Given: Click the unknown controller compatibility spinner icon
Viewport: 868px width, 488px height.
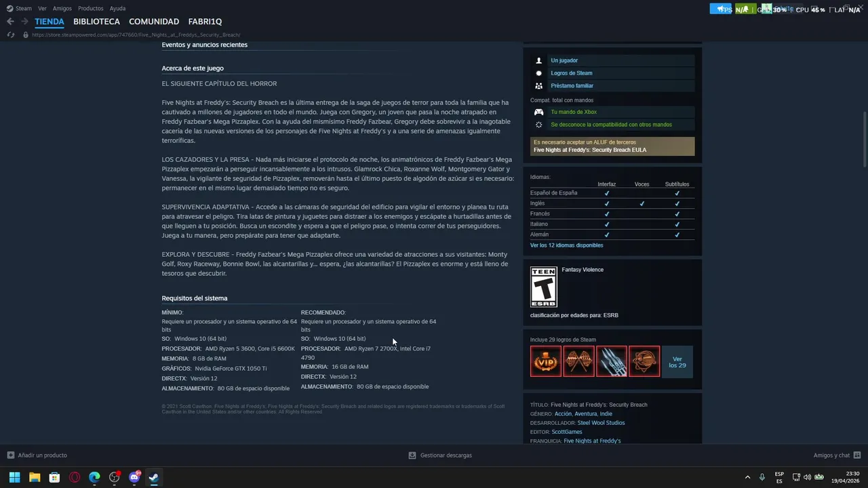Looking at the screenshot, I should point(538,125).
